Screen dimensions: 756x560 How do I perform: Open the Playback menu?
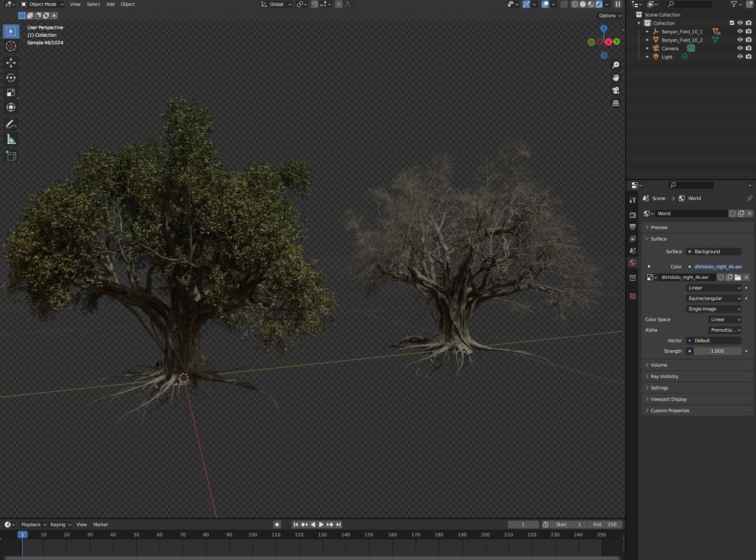[34, 525]
